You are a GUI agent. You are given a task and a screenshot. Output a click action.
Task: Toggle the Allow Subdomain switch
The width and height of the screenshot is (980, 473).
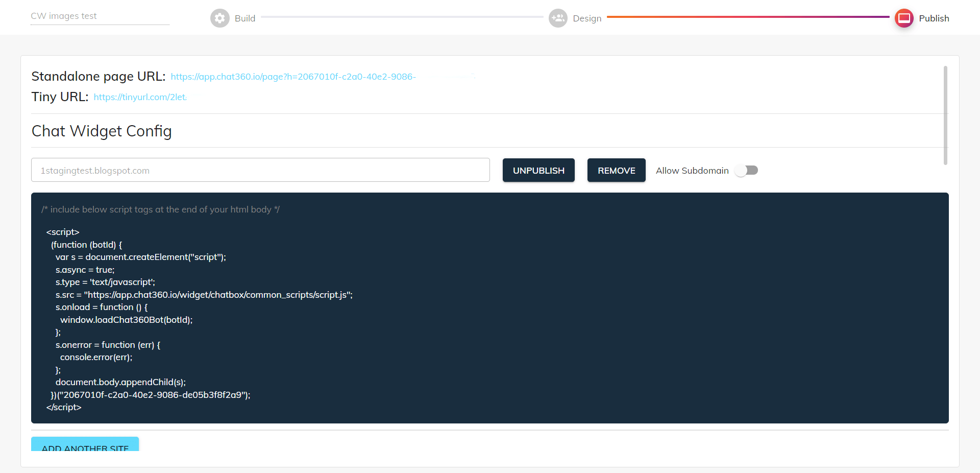pos(746,171)
